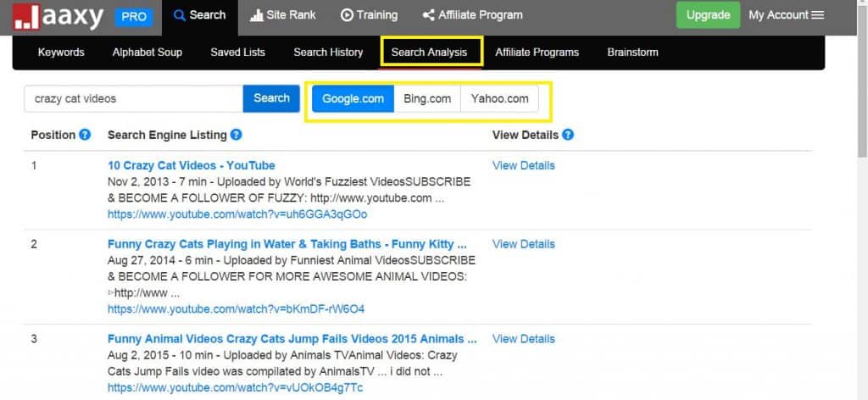Screen dimensions: 868x400
Task: Click the Affiliate Program share icon
Action: tap(428, 15)
